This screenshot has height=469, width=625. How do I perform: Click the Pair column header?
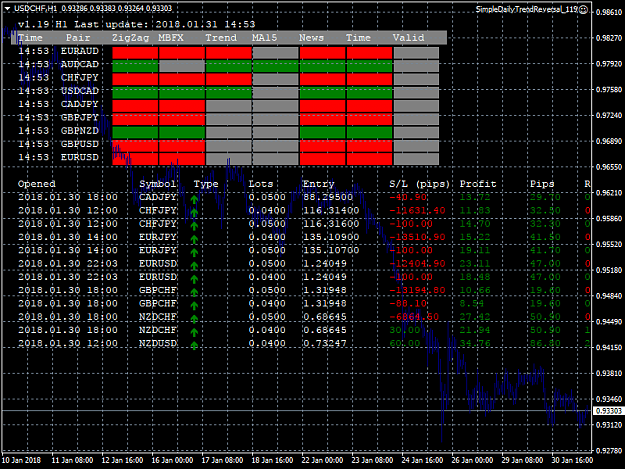click(78, 38)
